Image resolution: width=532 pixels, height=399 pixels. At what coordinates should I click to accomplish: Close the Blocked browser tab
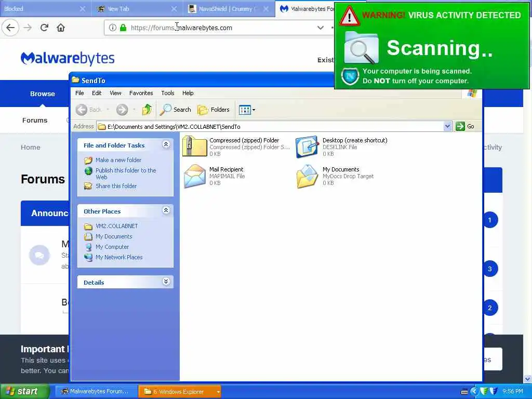click(x=83, y=9)
